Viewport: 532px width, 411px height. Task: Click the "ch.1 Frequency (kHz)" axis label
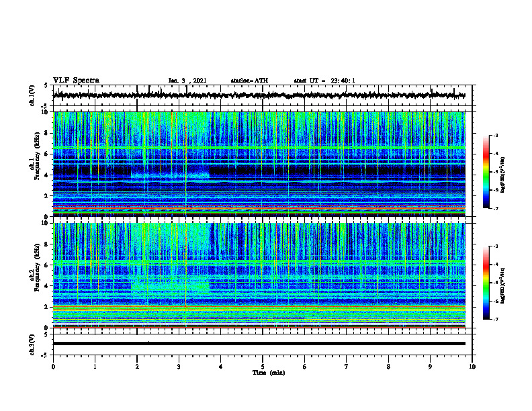click(x=35, y=155)
